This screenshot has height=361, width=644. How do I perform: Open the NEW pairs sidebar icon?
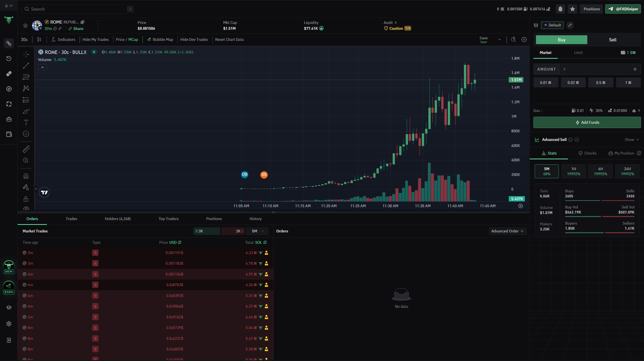point(9,267)
